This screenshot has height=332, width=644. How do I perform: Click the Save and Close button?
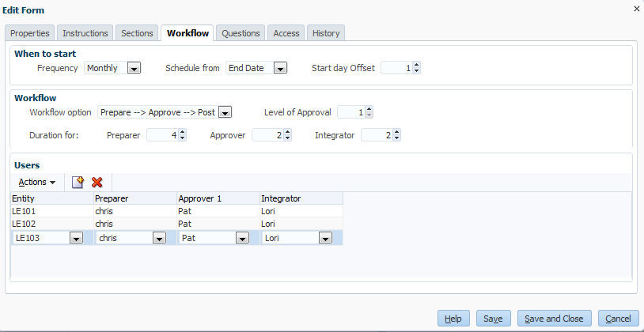pyautogui.click(x=554, y=319)
